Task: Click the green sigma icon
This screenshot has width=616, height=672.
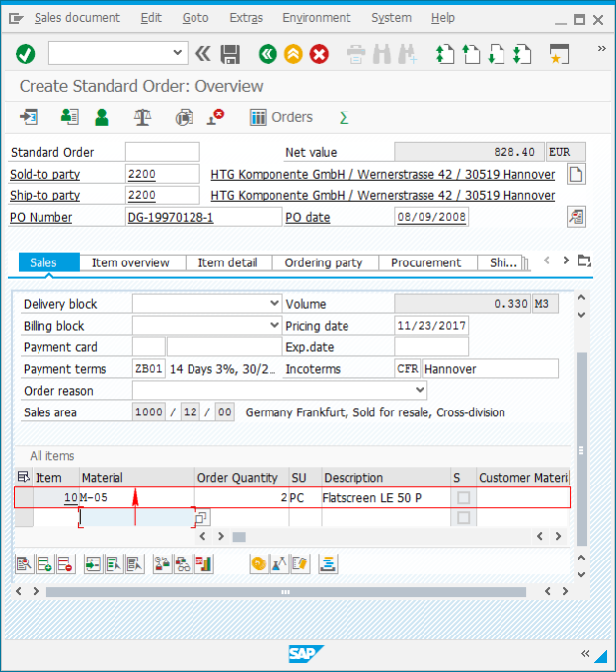Action: tap(344, 117)
